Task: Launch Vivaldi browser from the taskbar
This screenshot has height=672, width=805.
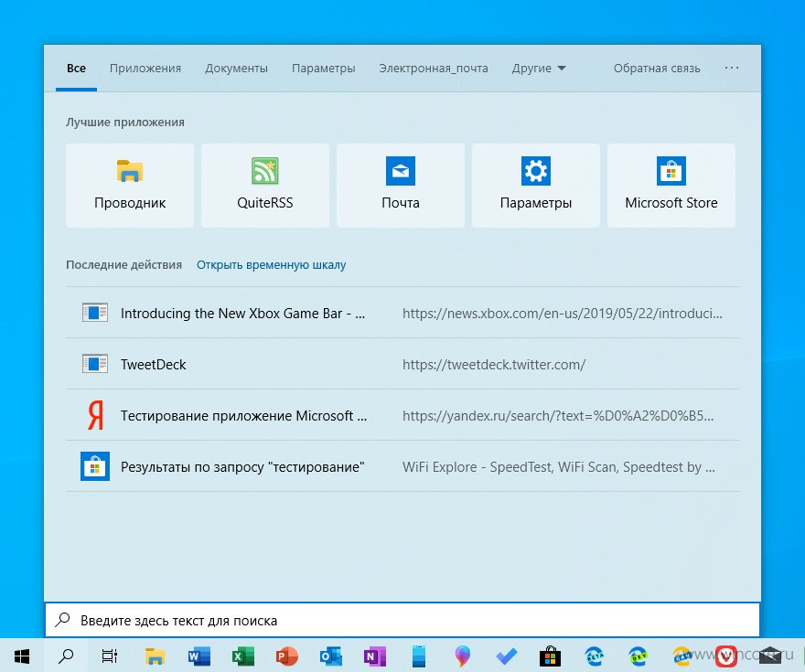Action: (x=726, y=656)
